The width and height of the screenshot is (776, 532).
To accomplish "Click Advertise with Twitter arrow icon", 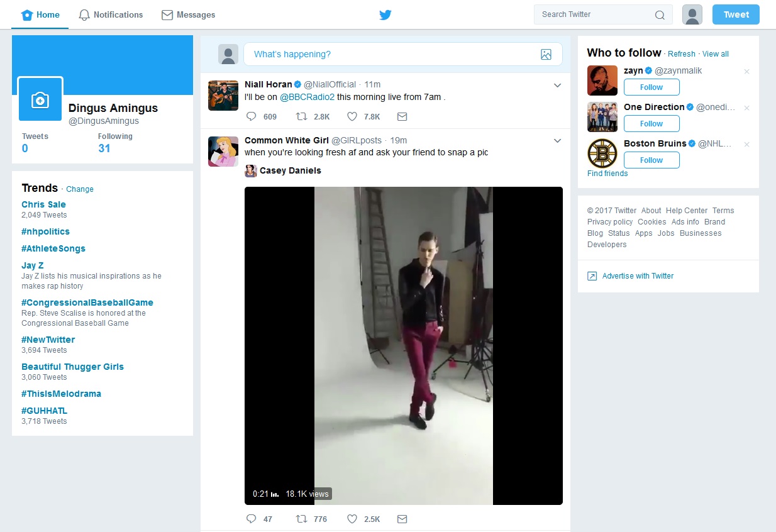I will [592, 276].
